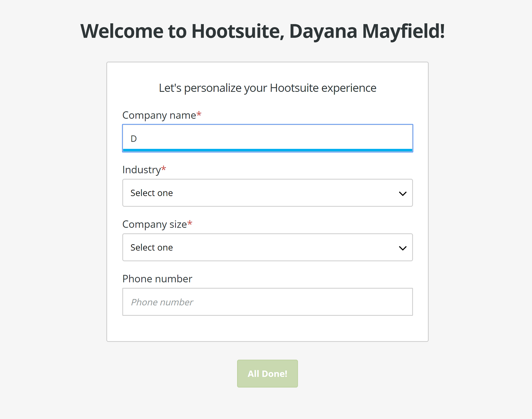Screen dimensions: 532x419
Task: Click the Welcome to Hootsuite heading
Action: point(262,31)
